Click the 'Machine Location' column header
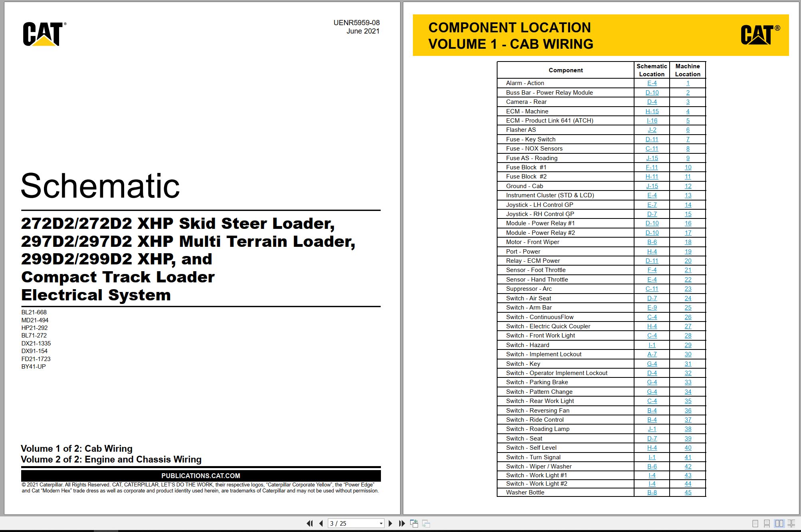 click(x=688, y=70)
